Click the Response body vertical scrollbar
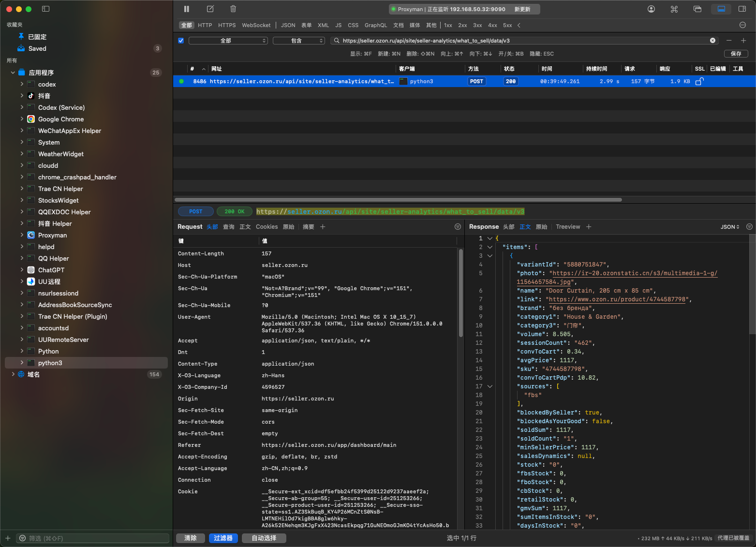The width and height of the screenshot is (756, 547). (x=752, y=284)
